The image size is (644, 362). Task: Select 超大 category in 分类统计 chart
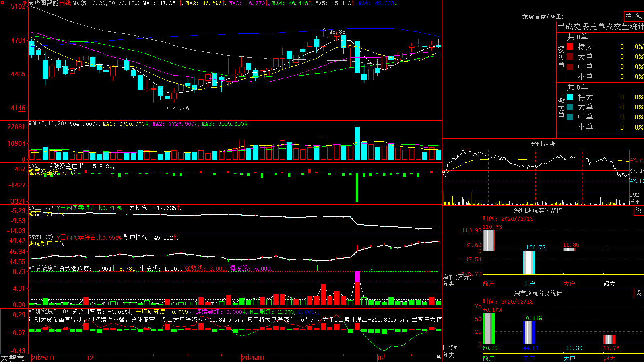coord(609,358)
